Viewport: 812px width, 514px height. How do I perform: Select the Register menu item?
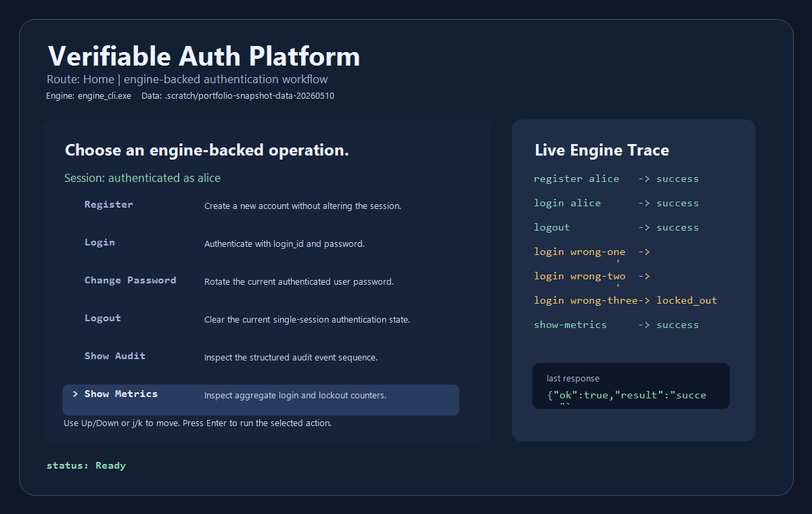point(109,204)
